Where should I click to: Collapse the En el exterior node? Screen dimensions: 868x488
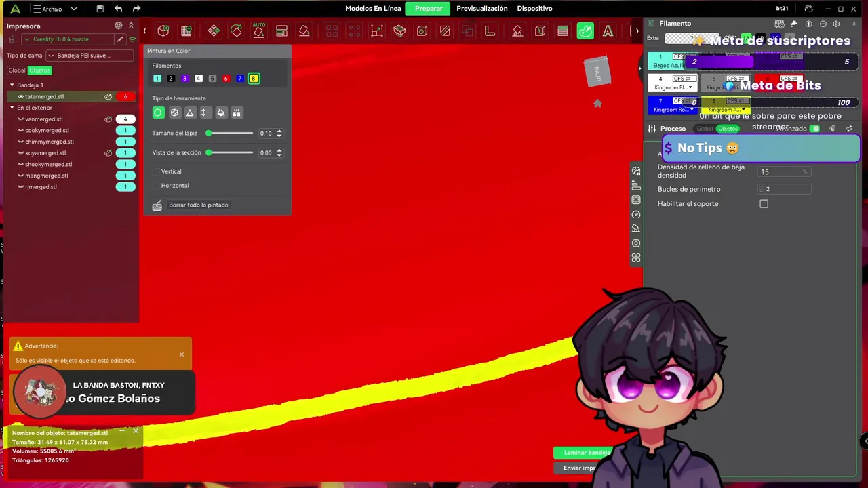click(12, 108)
